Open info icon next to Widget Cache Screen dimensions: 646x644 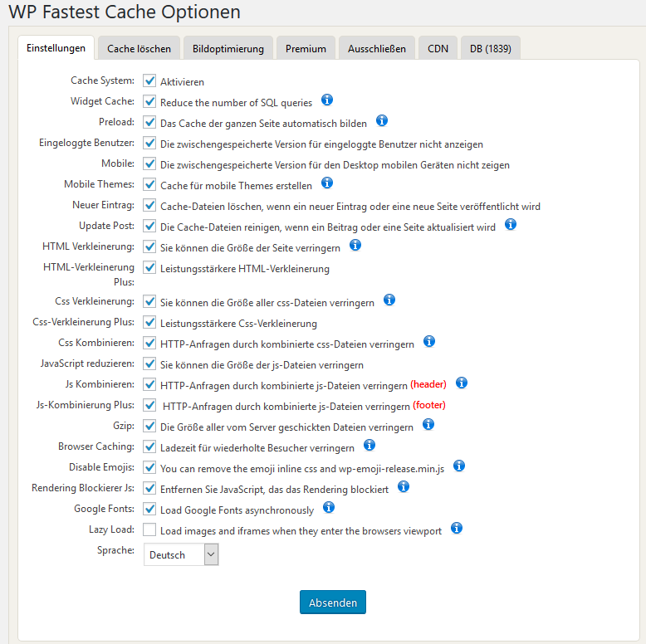(x=326, y=100)
